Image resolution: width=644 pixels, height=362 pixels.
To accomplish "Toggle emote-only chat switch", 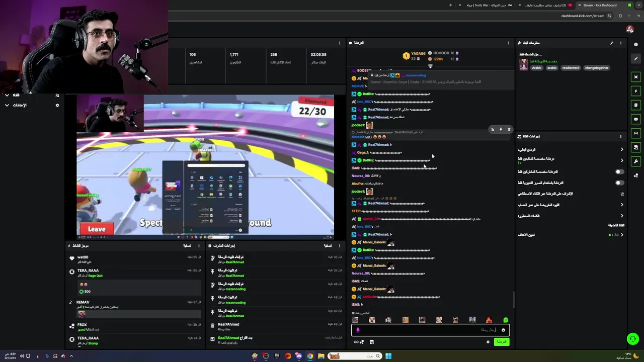I will 619,183.
